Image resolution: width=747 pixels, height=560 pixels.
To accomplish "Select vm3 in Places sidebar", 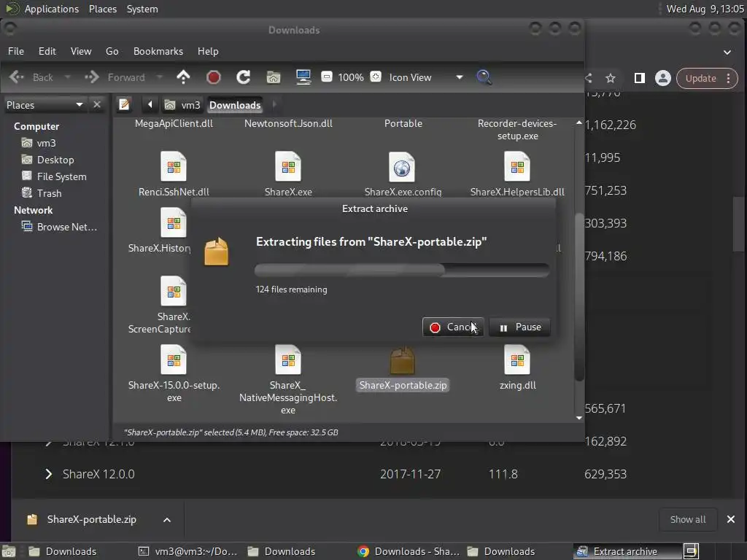I will [39, 143].
